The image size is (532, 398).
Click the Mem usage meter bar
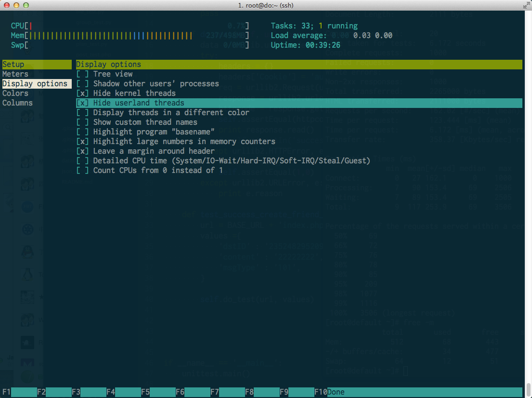pyautogui.click(x=130, y=35)
